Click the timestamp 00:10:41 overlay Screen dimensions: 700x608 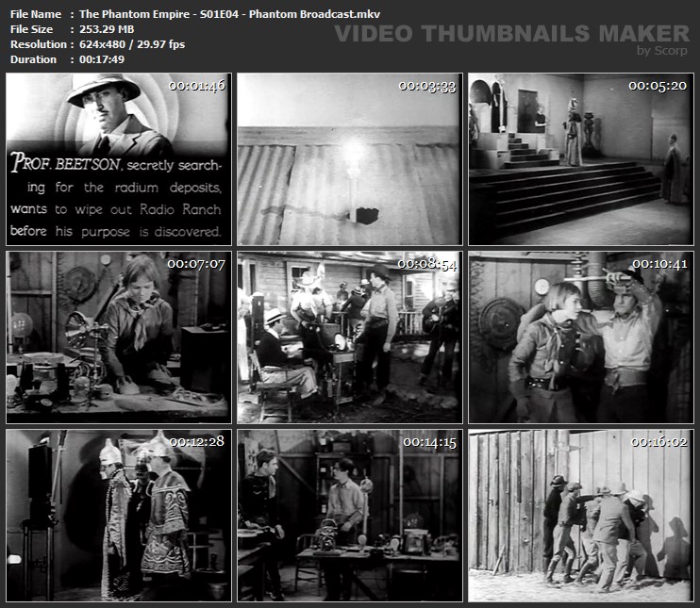pyautogui.click(x=659, y=265)
